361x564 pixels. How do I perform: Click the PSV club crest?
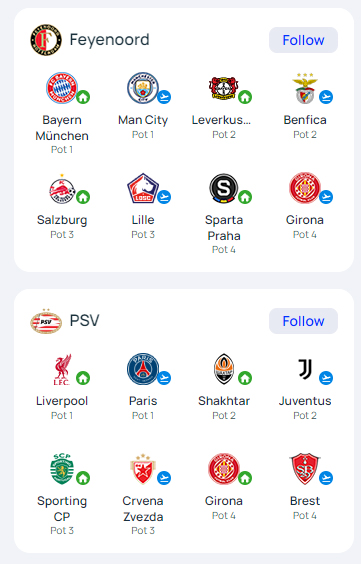(x=46, y=321)
